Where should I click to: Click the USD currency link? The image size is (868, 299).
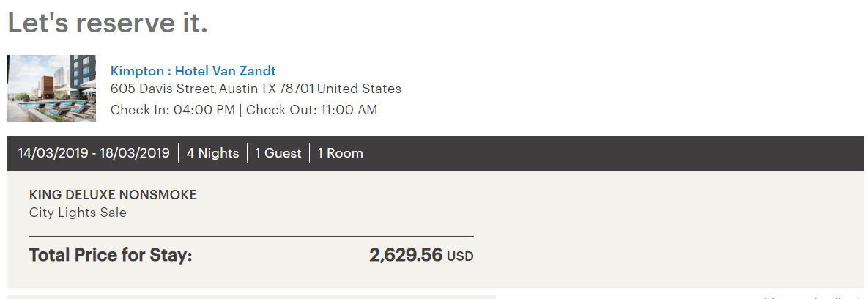[460, 256]
